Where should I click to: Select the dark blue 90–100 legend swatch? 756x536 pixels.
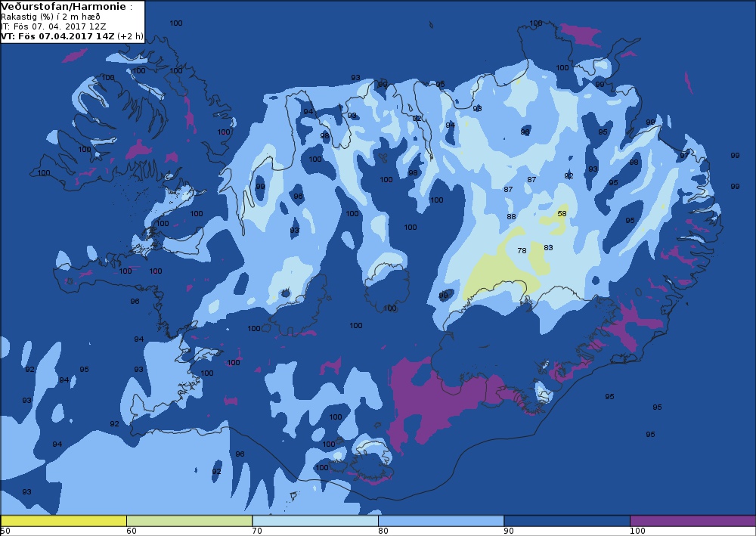click(567, 521)
